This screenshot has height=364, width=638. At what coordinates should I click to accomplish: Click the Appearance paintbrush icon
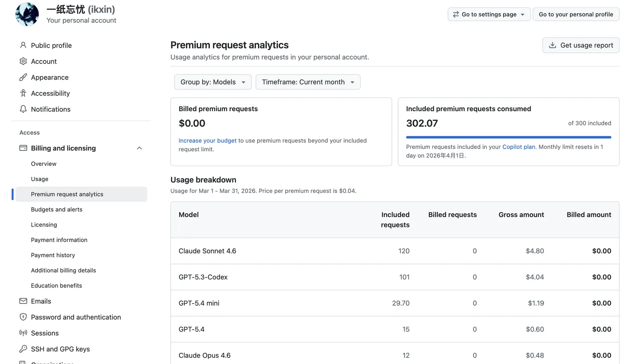tap(23, 77)
